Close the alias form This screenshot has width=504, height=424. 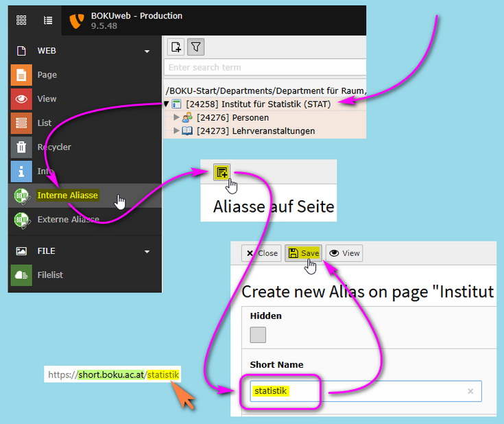click(x=262, y=253)
